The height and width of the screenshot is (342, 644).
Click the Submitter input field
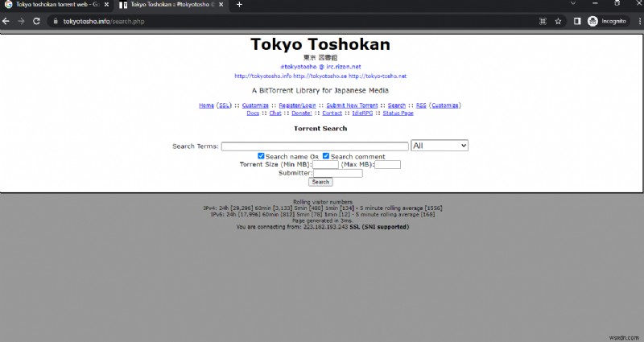[337, 173]
